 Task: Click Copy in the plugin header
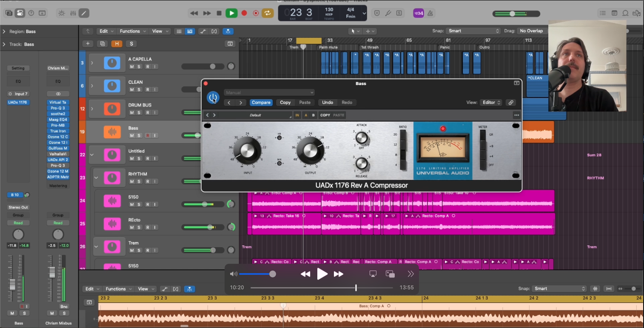click(x=285, y=103)
